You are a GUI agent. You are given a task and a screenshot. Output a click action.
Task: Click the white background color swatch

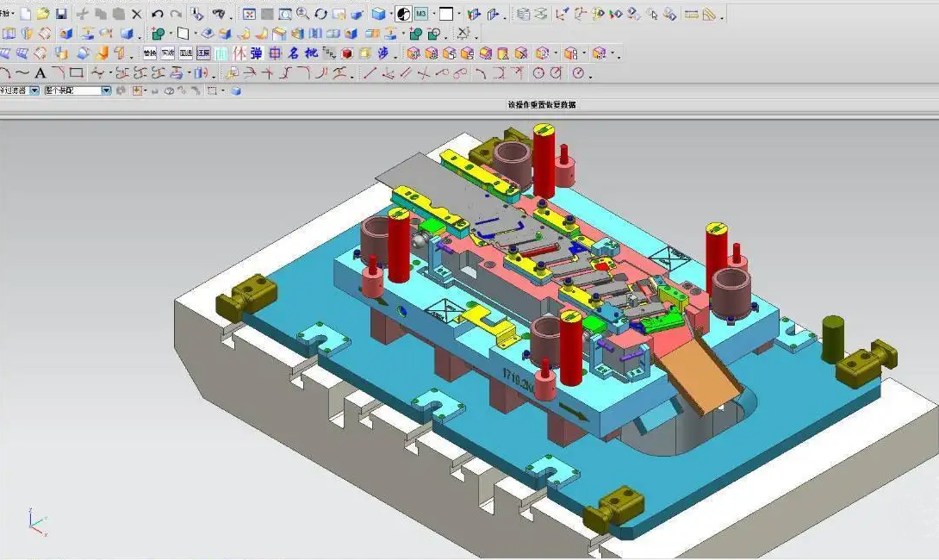click(446, 14)
